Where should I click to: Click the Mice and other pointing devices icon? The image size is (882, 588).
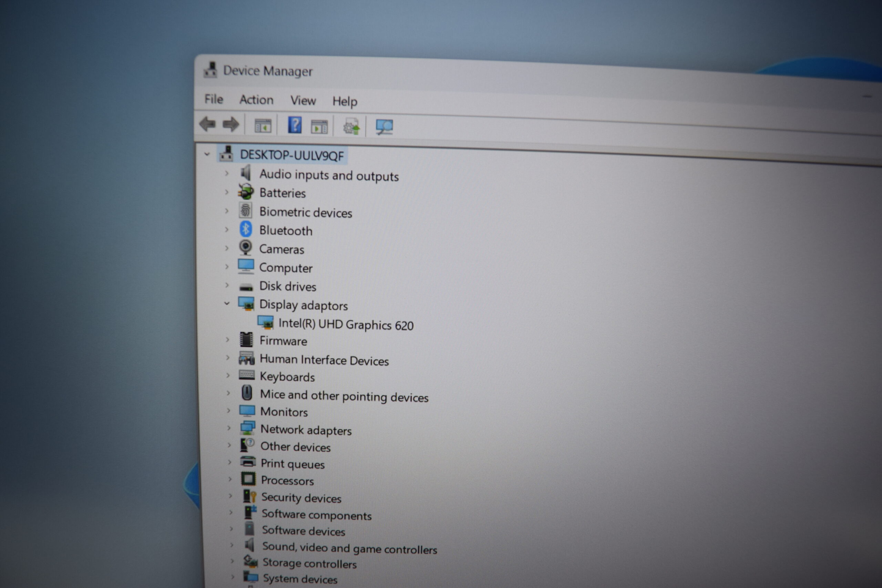pyautogui.click(x=247, y=393)
